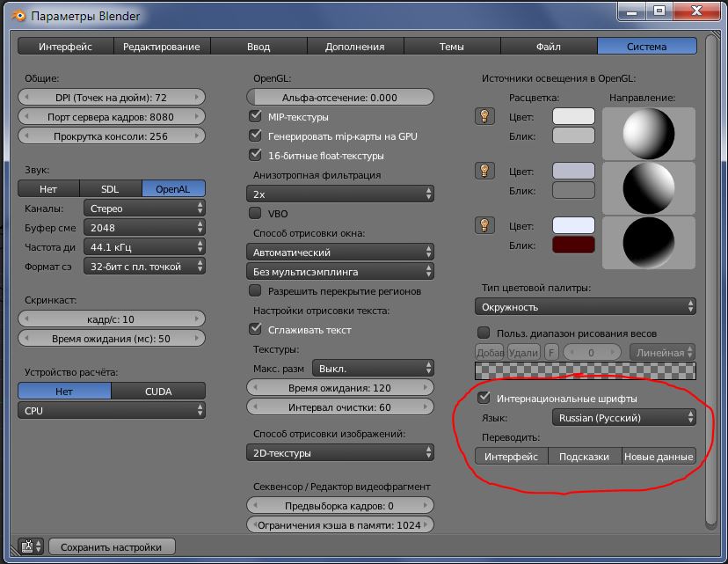The image size is (728, 564).
Task: Open the Каналы Стерео dropdown
Action: coord(144,209)
